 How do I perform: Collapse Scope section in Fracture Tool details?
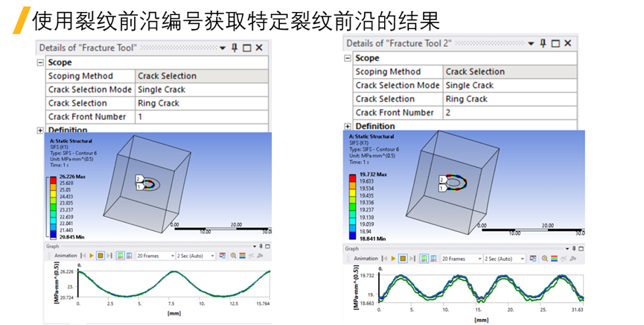point(40,63)
